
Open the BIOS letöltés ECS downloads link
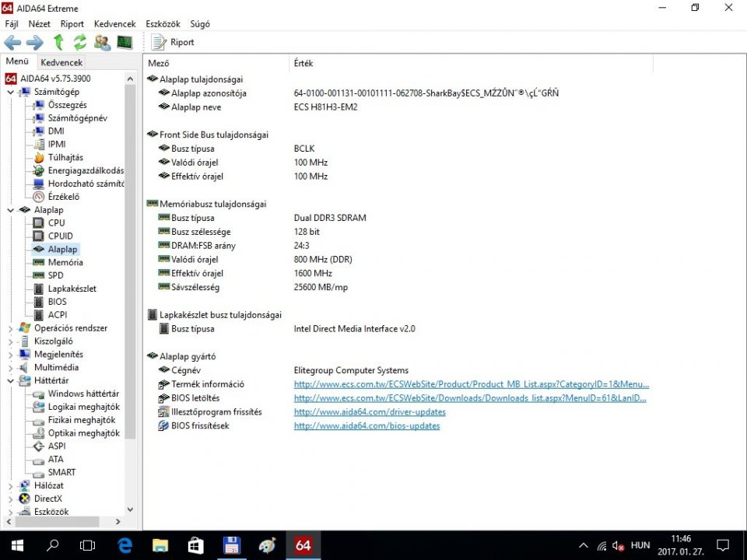470,398
